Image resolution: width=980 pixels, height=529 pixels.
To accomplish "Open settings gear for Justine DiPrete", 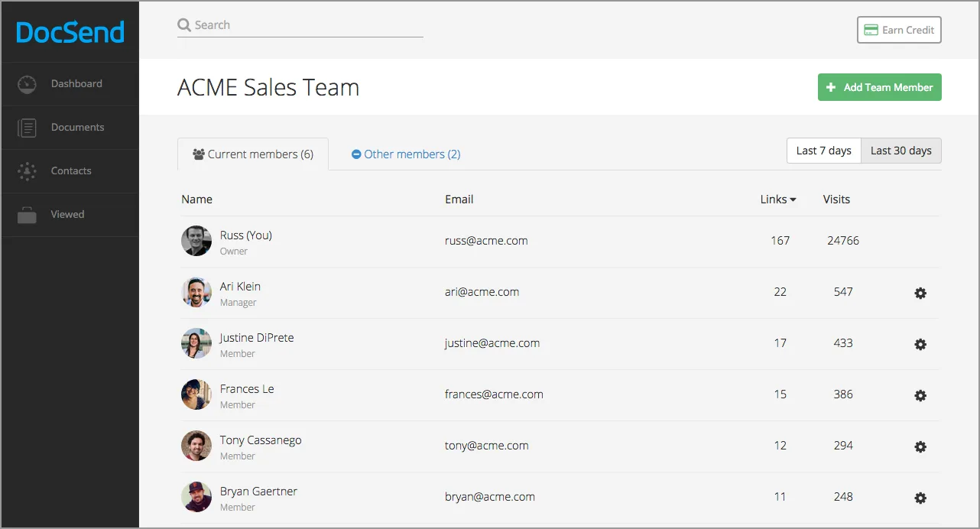I will pos(920,344).
